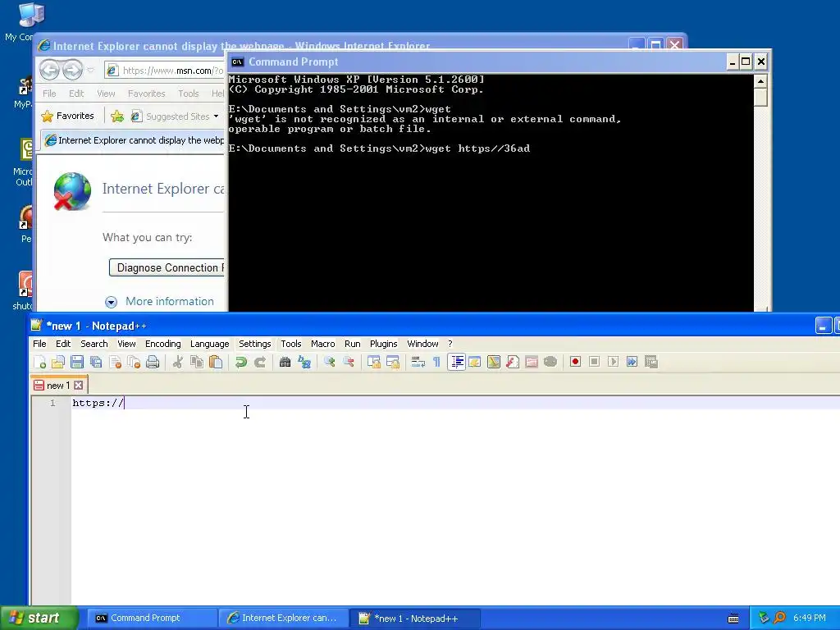
Task: Toggle show all characters pilcrow icon
Action: point(436,362)
